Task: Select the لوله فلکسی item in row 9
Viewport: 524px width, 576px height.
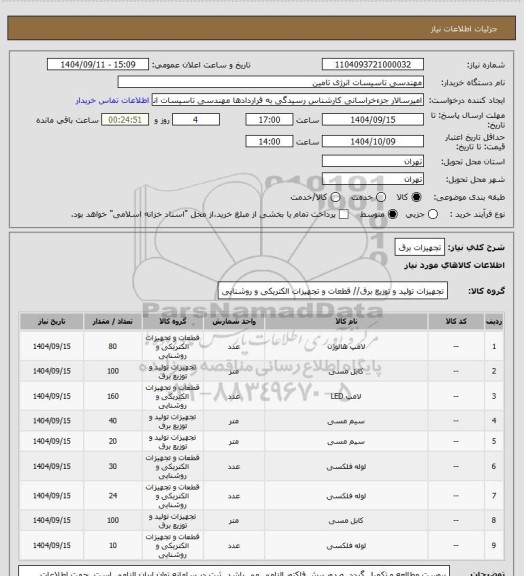Action: [346, 546]
